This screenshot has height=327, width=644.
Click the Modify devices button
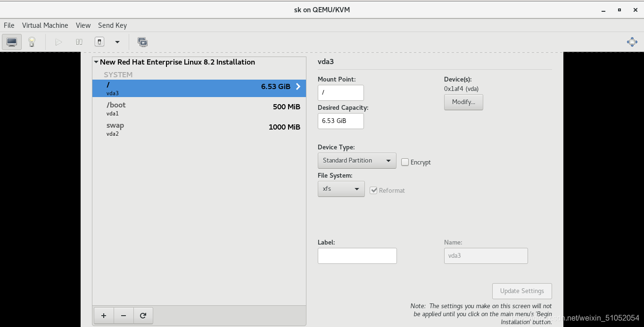pos(463,102)
